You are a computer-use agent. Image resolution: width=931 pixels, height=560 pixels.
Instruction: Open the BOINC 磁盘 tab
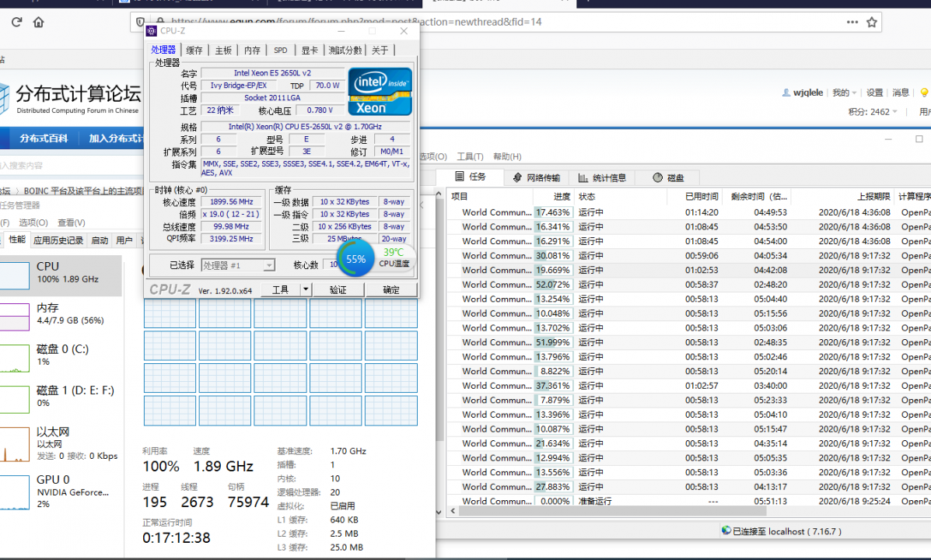click(x=669, y=177)
